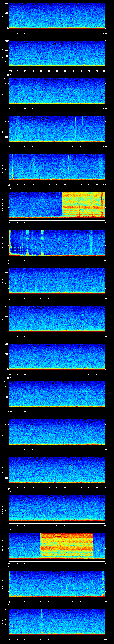
Task: Click the 31:00 end time label
Action: (105, 639)
